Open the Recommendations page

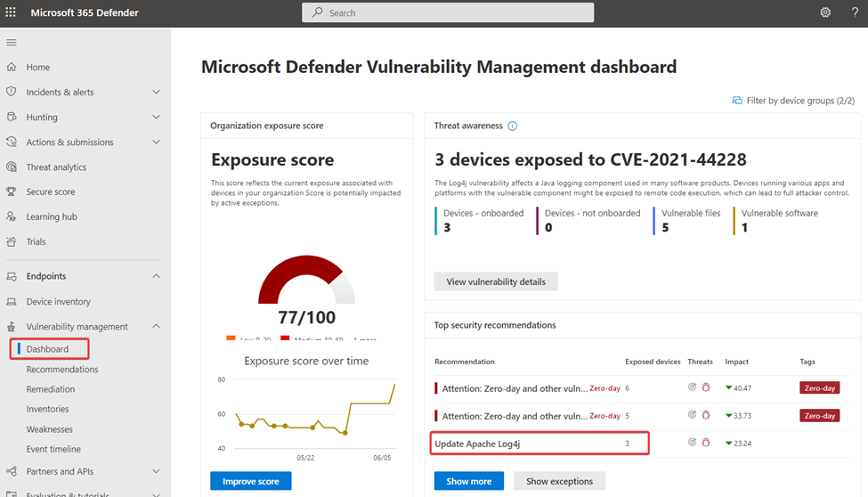coord(62,369)
